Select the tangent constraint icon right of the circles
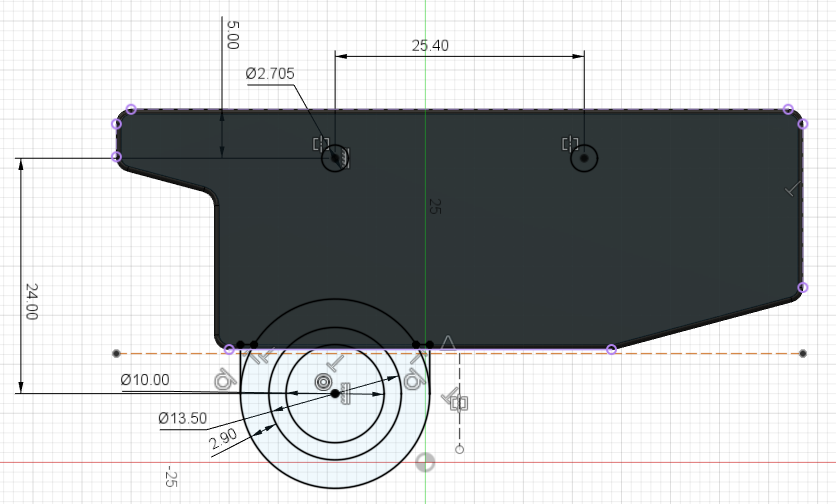Image resolution: width=836 pixels, height=504 pixels. (413, 380)
